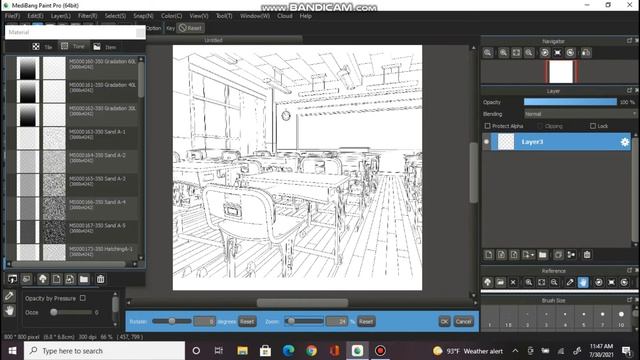Open Select menu
Image resolution: width=640 pixels, height=360 pixels.
pyautogui.click(x=115, y=16)
